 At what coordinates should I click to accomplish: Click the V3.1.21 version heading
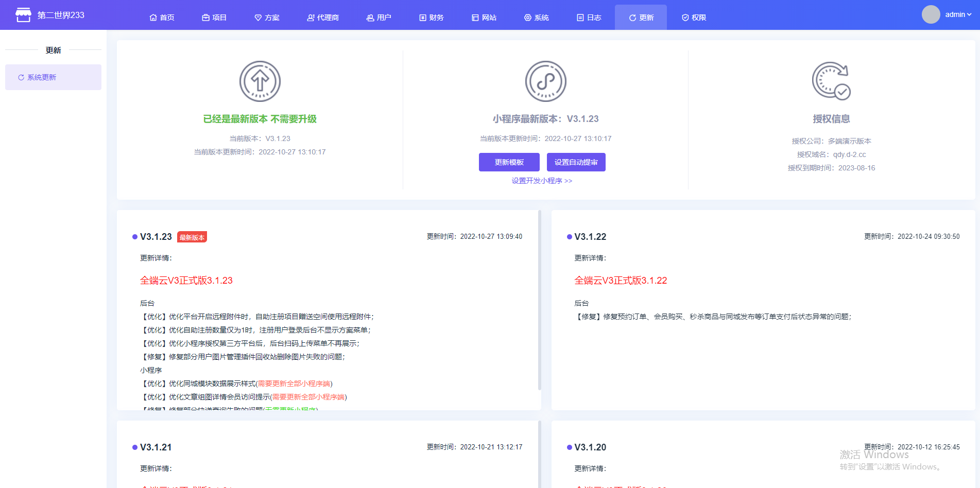click(x=156, y=447)
